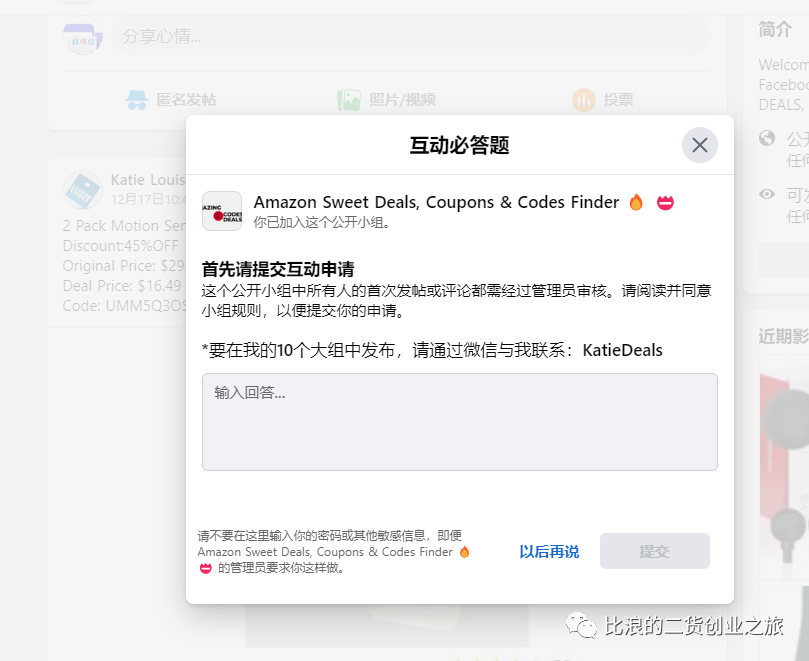Screen dimensions: 809x661
Task: Click the profile avatar beside 分享心情
Action: pyautogui.click(x=83, y=36)
